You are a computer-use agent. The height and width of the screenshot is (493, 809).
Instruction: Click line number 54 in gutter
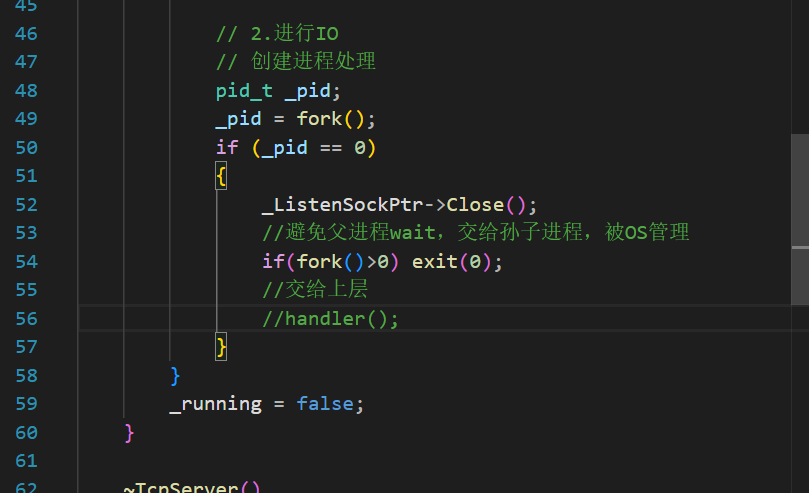point(26,261)
